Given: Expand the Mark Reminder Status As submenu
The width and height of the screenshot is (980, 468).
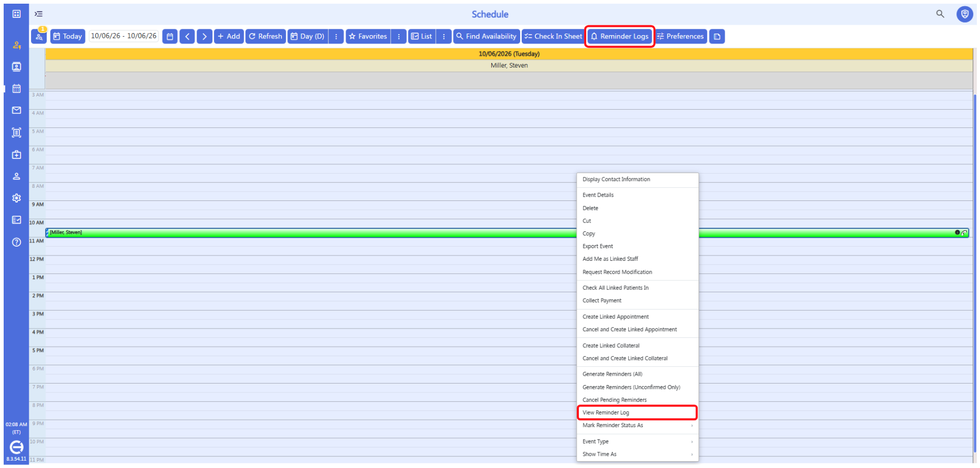Looking at the screenshot, I should (638, 426).
